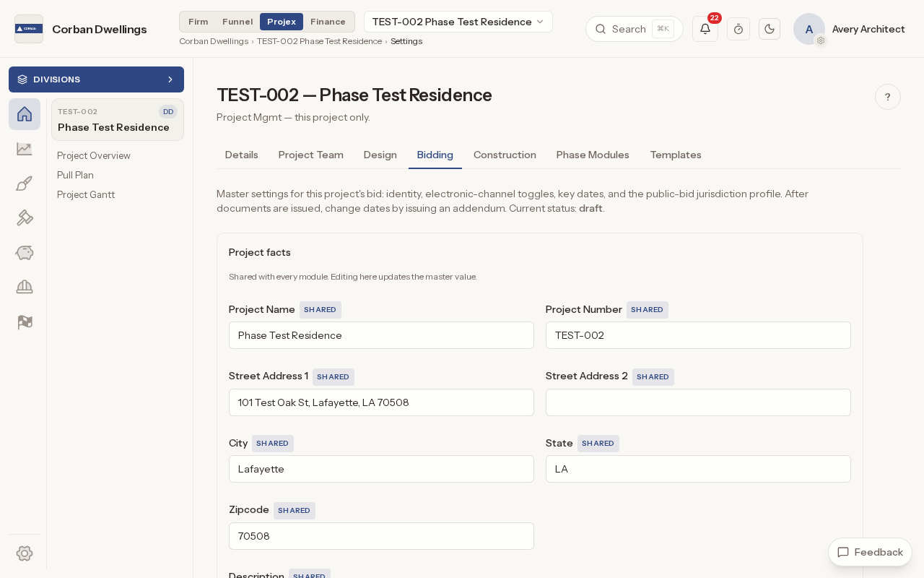Open the settings gear at sidebar bottom
Screen dimensions: 924x578
(x=25, y=553)
